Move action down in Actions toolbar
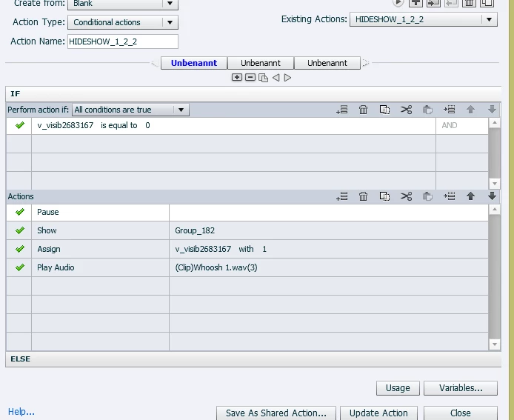 click(x=492, y=196)
